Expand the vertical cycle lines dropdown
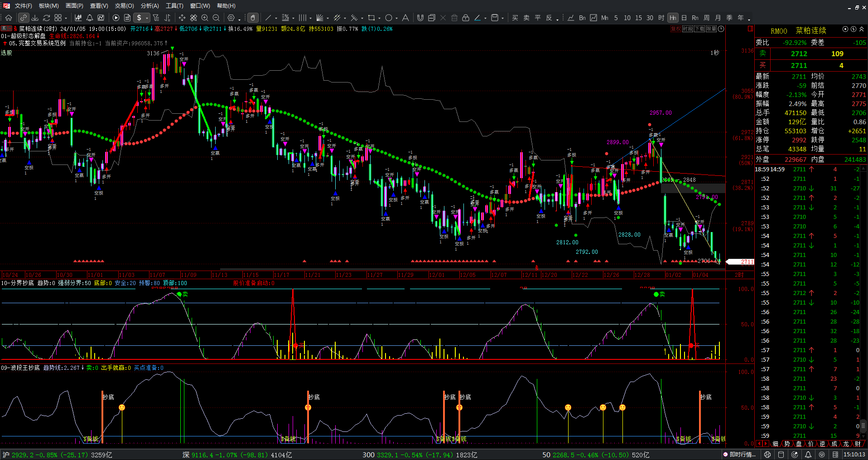Screen dimensions: 868x460 310,19
